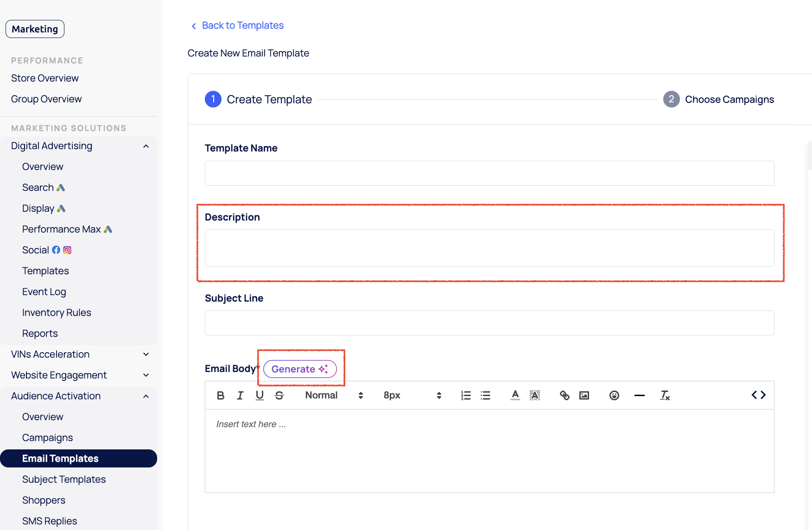812x530 pixels.
Task: Click the underline formatting icon
Action: 260,395
